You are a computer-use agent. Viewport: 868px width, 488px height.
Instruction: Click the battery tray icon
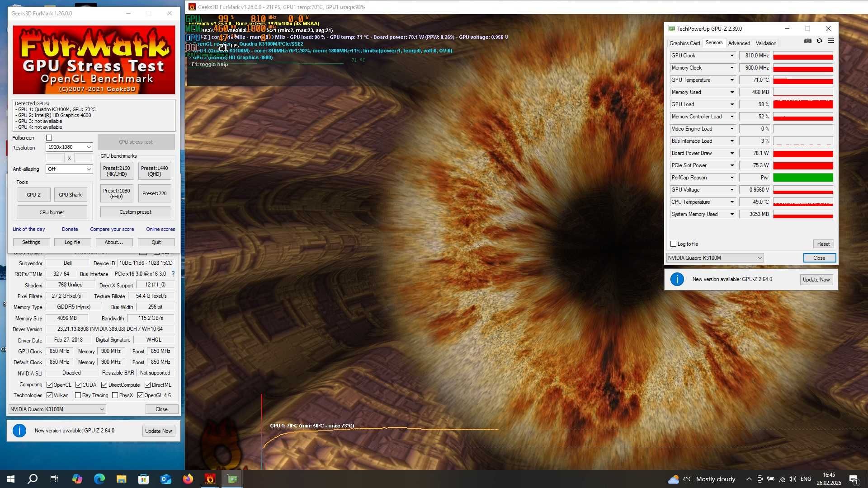point(771,479)
